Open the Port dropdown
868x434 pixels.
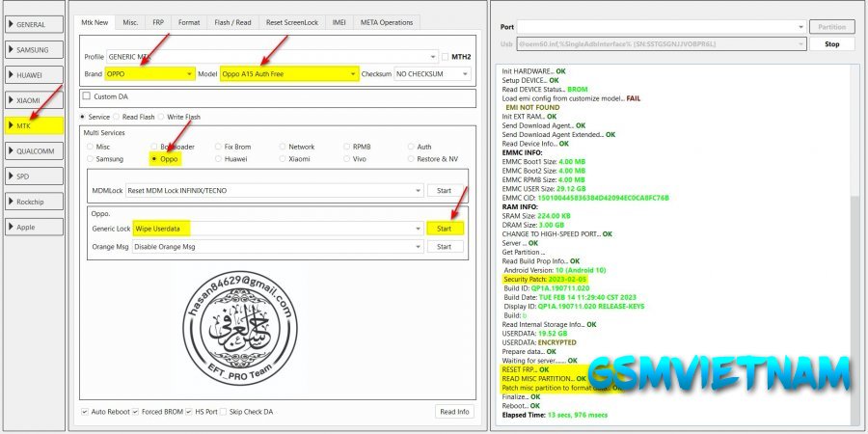[x=662, y=27]
